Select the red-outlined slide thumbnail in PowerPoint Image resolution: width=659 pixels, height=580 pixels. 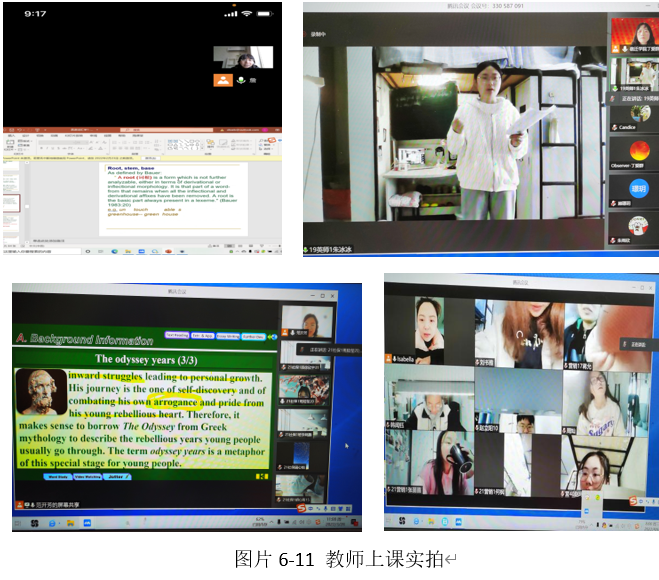tap(11, 202)
